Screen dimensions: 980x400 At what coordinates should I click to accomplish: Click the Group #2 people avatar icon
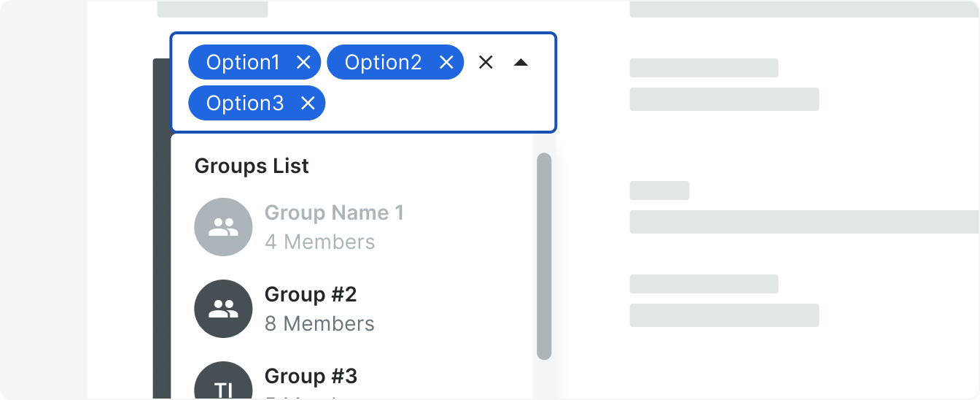(x=223, y=309)
